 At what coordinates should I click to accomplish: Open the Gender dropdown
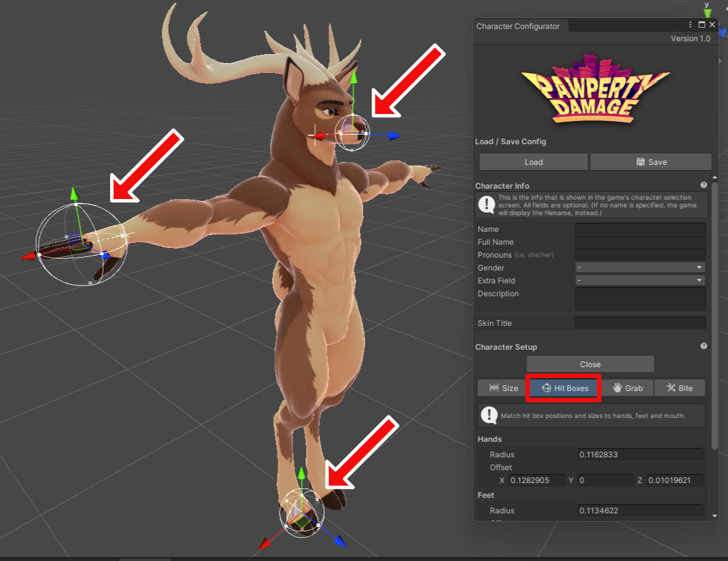pyautogui.click(x=640, y=268)
